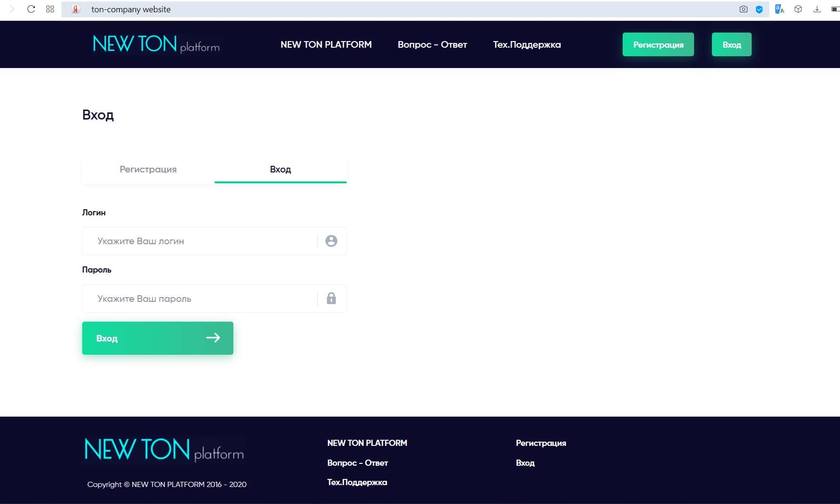Follow the footer Тех.Поддержка link

point(357,482)
